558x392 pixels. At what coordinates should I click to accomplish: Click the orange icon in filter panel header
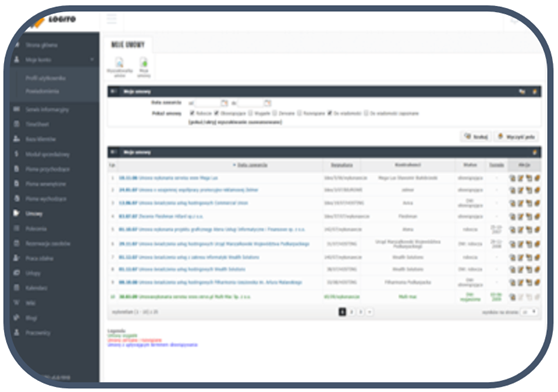535,91
